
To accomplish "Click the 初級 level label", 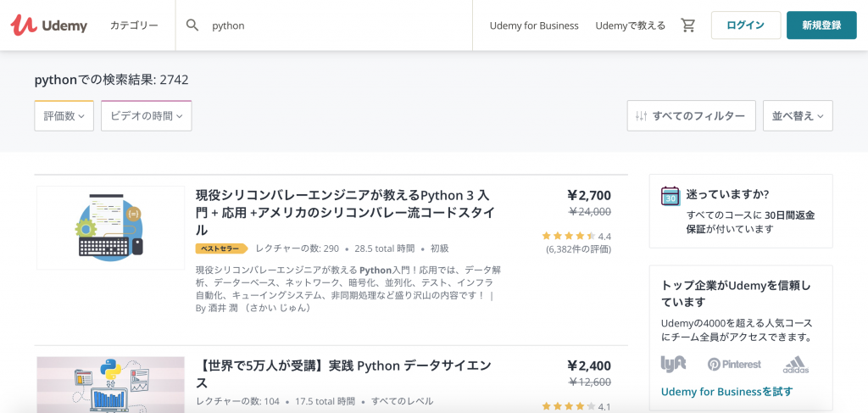I will coord(440,248).
